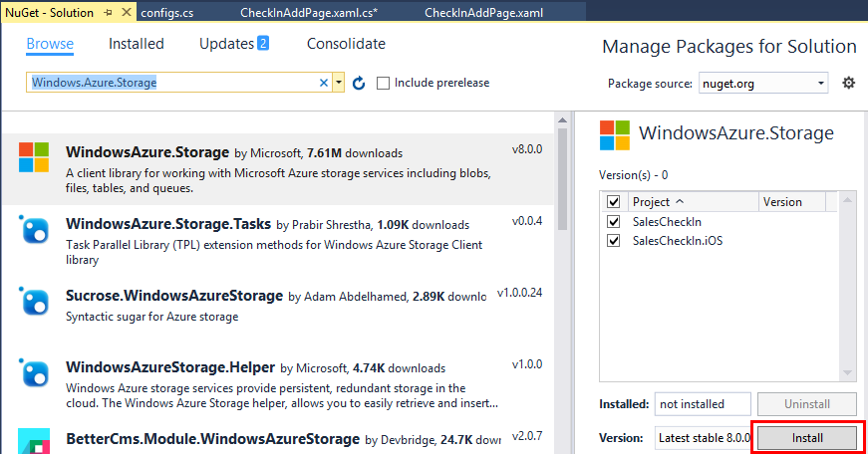Click the SalesCheckIn project name text

click(x=667, y=222)
